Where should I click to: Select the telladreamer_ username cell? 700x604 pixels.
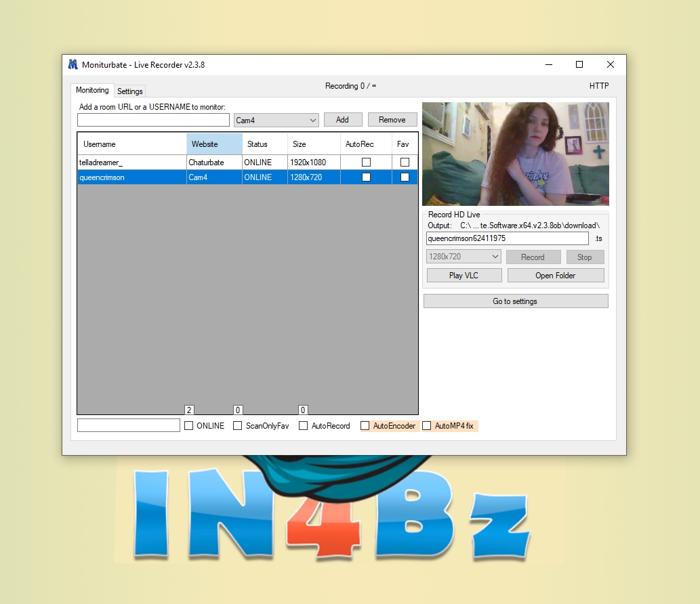coord(132,163)
